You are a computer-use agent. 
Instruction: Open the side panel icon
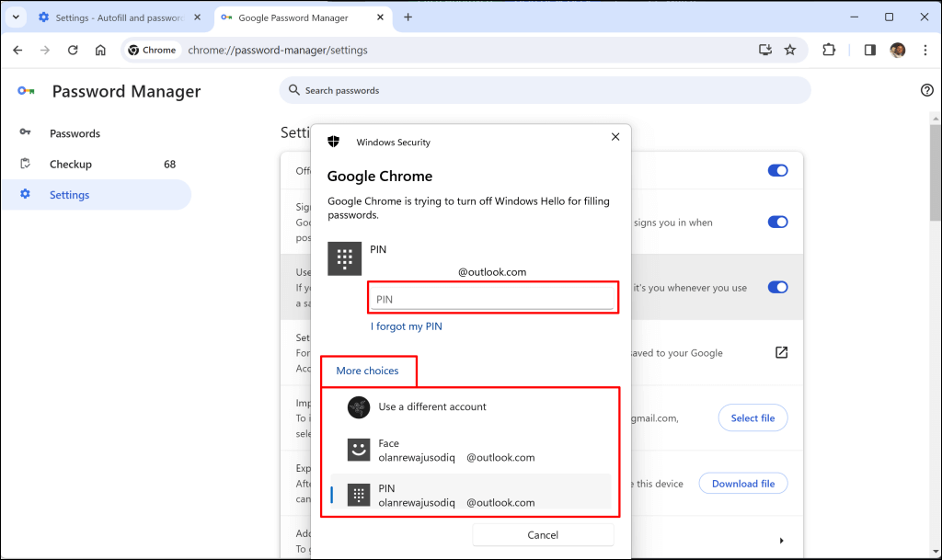click(869, 50)
